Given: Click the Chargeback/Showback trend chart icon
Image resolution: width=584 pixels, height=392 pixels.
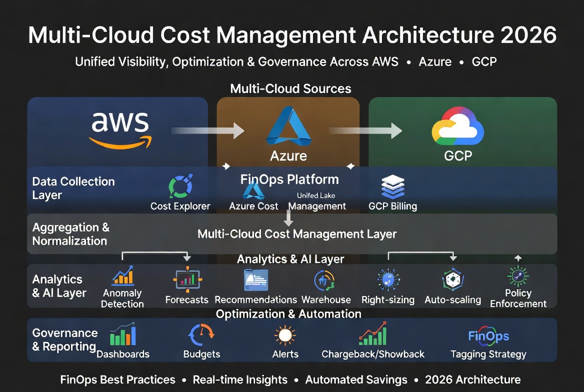Looking at the screenshot, I should click(x=373, y=333).
